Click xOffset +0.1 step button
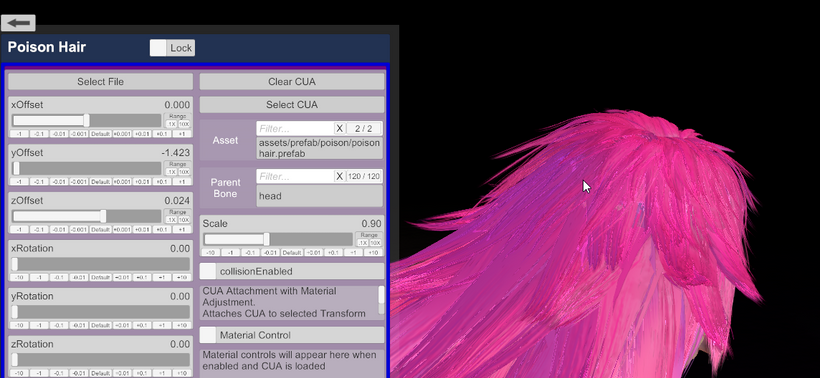This screenshot has height=378, width=820. pos(162,134)
